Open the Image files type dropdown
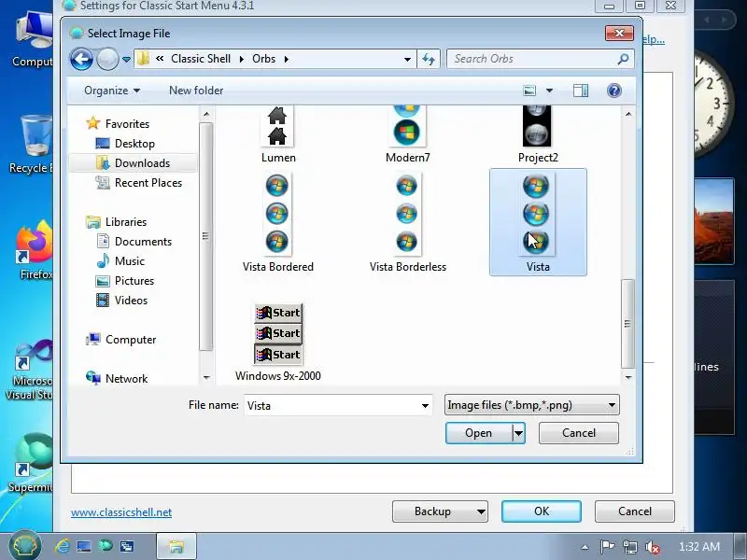Screen dimensions: 747x560 [531, 405]
